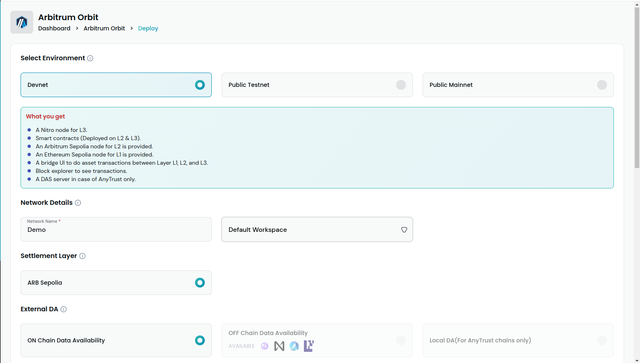
Task: Expand workspace list via dropdown arrow
Action: click(x=404, y=230)
